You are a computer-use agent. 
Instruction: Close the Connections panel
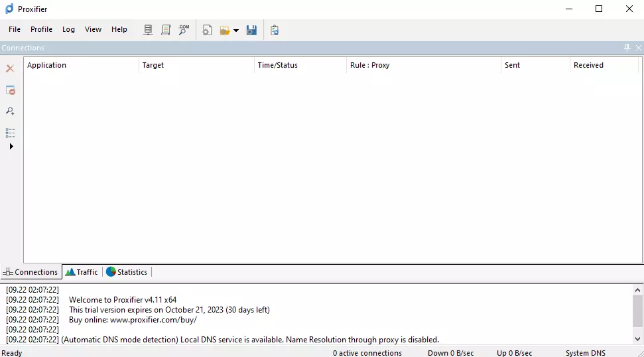[638, 48]
